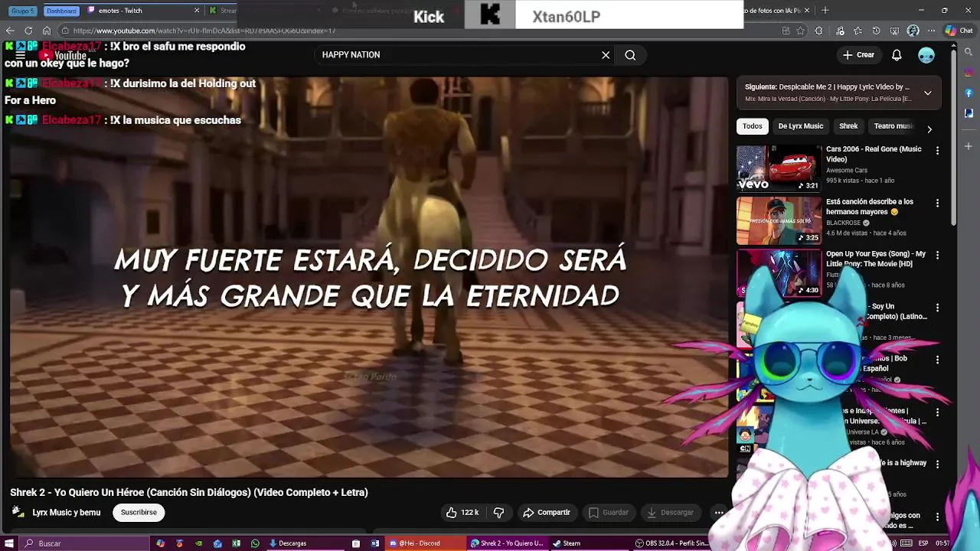Screen dimensions: 980x551
Task: Open the Dashboard tab group label
Action: pyautogui.click(x=61, y=11)
